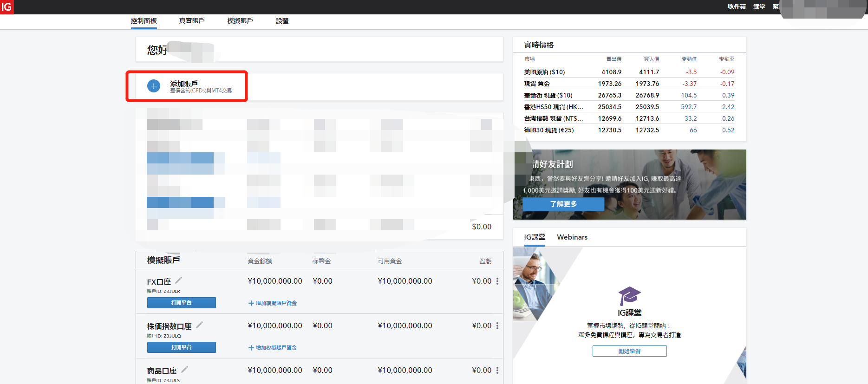Switch to the 模擬賬戶 tab
The height and width of the screenshot is (384, 868).
coord(240,21)
